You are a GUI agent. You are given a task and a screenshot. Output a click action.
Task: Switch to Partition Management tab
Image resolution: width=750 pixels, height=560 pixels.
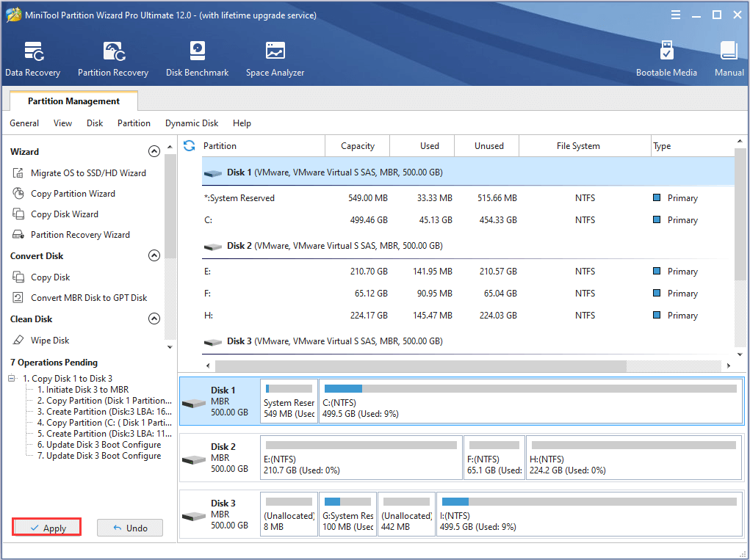(x=73, y=101)
